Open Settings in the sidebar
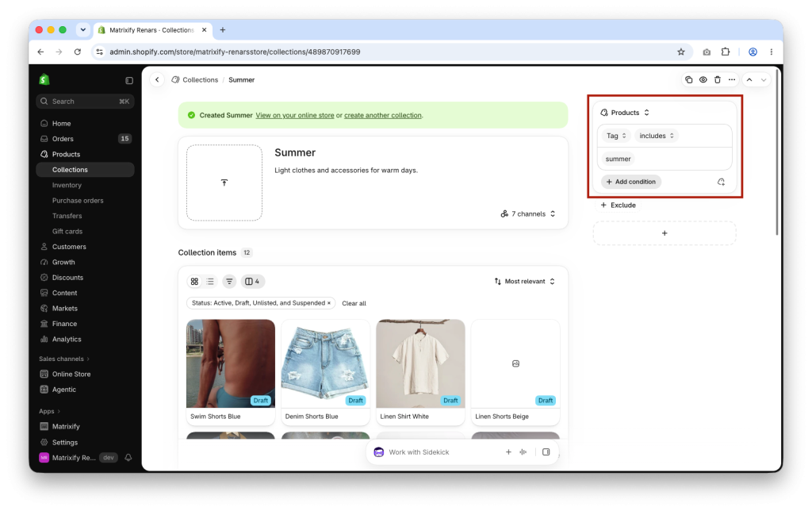 pyautogui.click(x=65, y=443)
